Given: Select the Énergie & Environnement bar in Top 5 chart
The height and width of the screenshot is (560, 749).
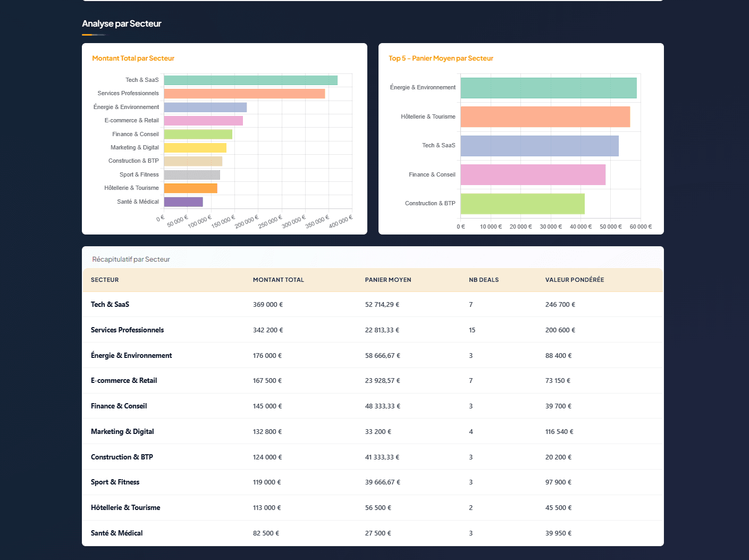Looking at the screenshot, I should click(x=548, y=87).
